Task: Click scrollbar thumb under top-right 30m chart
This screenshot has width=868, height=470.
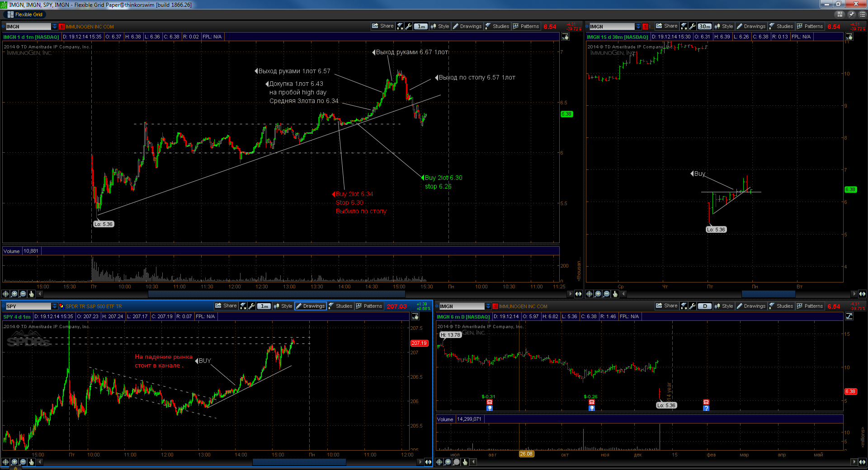Action: pyautogui.click(x=768, y=294)
